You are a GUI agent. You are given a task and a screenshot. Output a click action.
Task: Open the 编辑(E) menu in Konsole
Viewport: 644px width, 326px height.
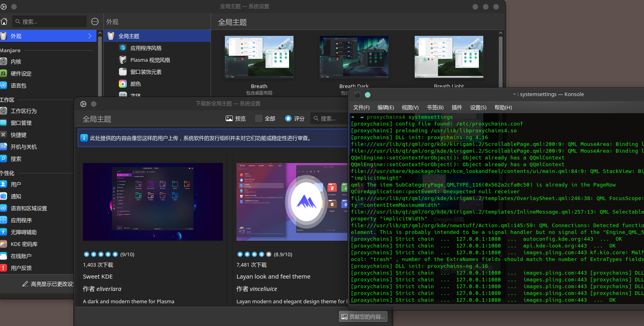pyautogui.click(x=385, y=108)
